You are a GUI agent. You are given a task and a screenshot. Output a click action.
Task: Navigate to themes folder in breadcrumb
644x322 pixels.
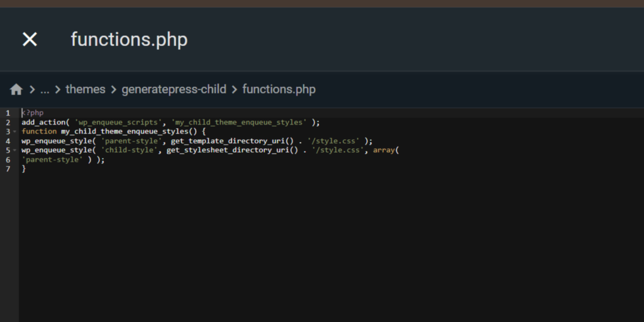point(86,89)
